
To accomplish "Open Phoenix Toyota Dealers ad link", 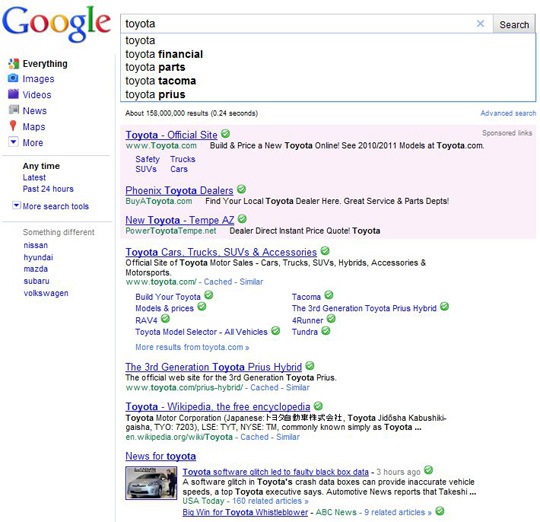I will tap(179, 190).
